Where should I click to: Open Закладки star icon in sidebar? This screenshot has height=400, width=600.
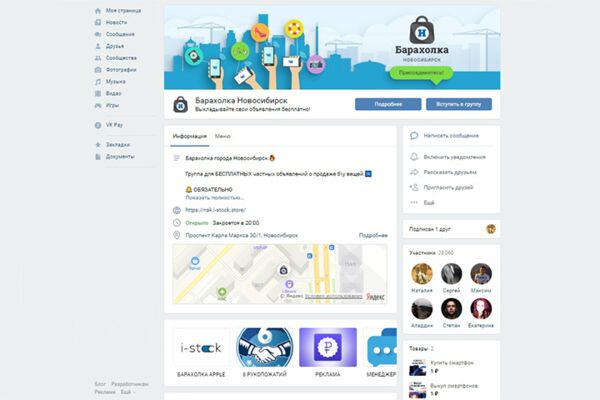98,145
